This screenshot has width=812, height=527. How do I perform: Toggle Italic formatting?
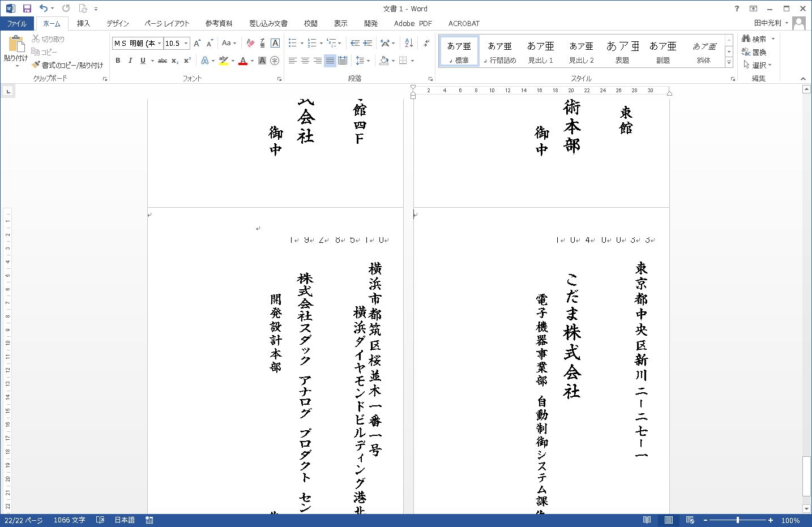pos(130,61)
